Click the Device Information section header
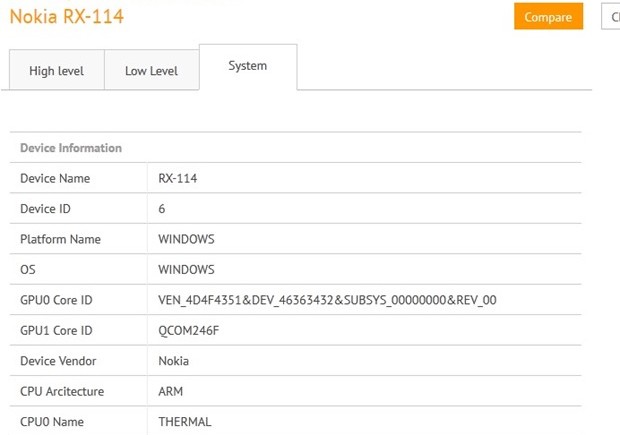620x435 pixels. [71, 148]
